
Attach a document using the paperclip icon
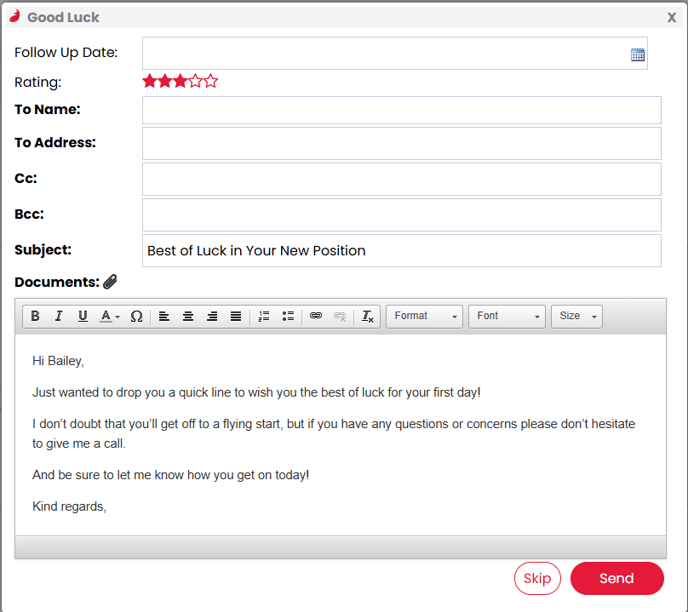tap(110, 282)
